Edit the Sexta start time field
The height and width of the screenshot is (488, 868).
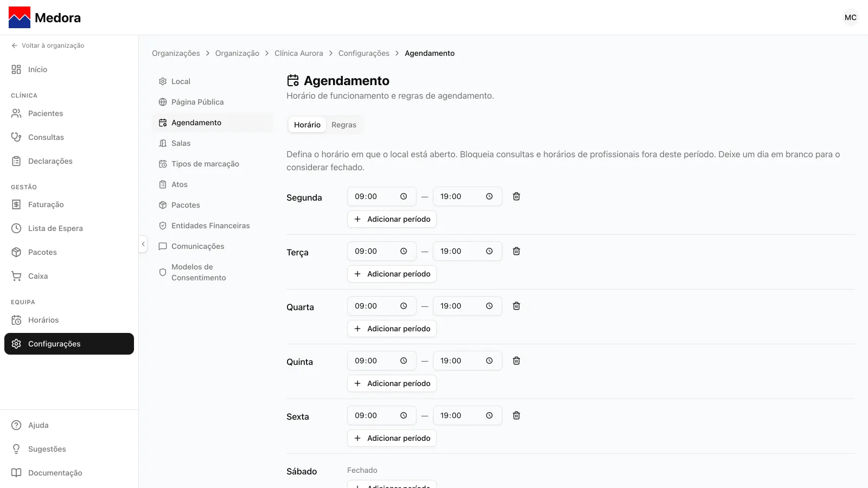pos(382,415)
